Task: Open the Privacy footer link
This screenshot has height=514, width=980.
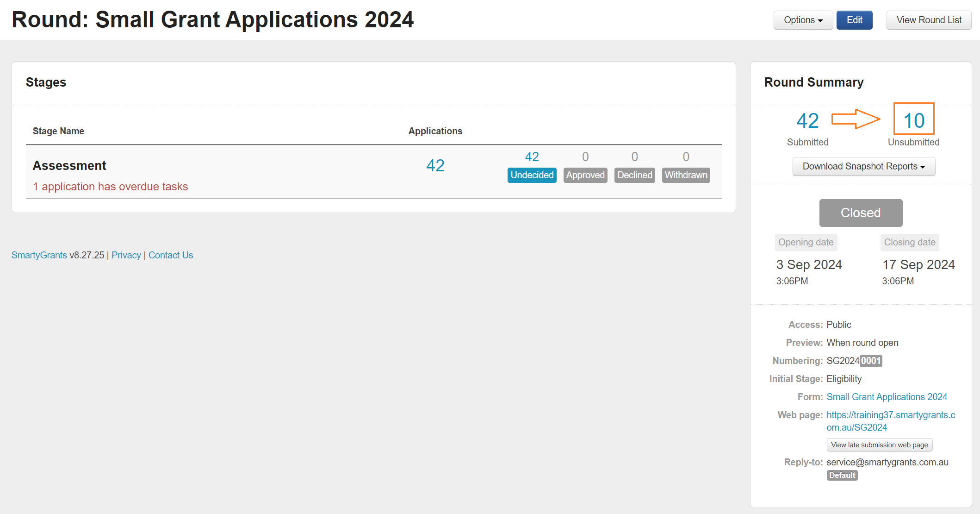Action: pos(126,255)
